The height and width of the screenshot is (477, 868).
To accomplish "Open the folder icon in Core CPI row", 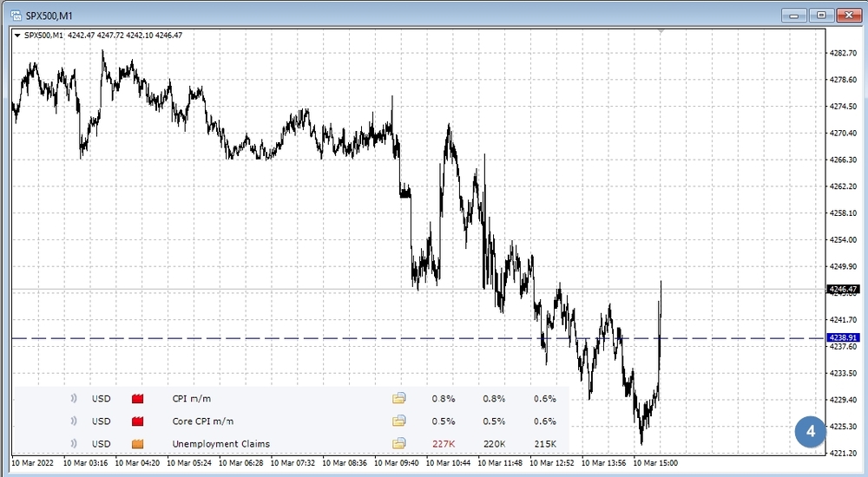I will pyautogui.click(x=398, y=421).
